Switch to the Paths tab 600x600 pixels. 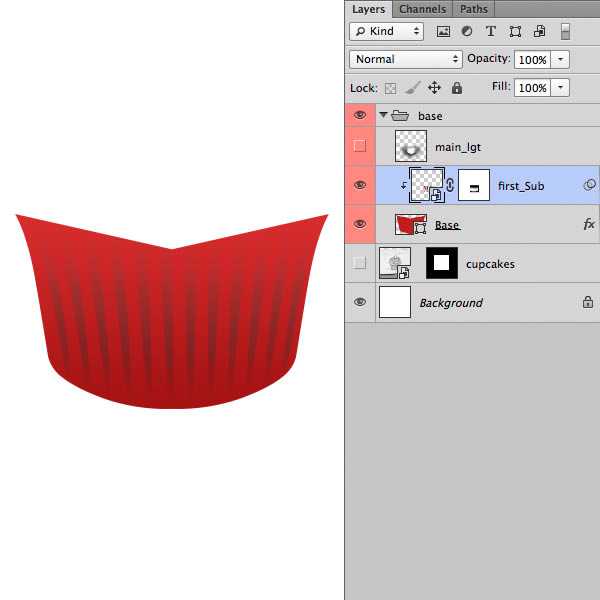pyautogui.click(x=474, y=9)
